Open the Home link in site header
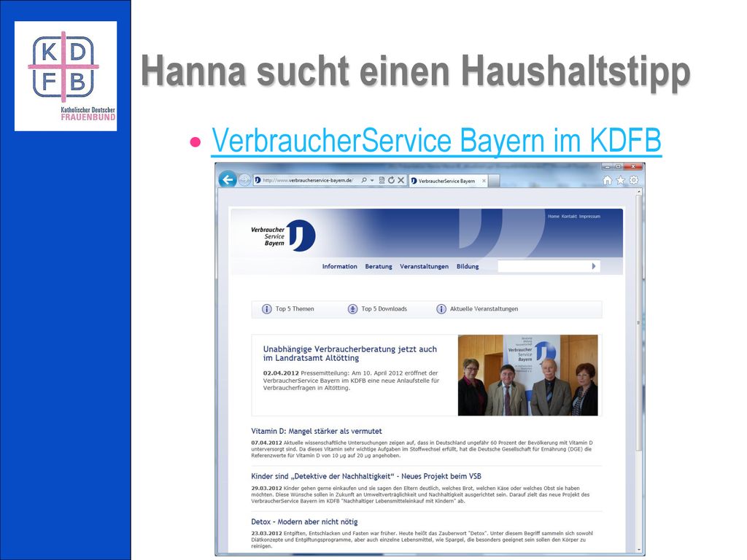 click(553, 216)
